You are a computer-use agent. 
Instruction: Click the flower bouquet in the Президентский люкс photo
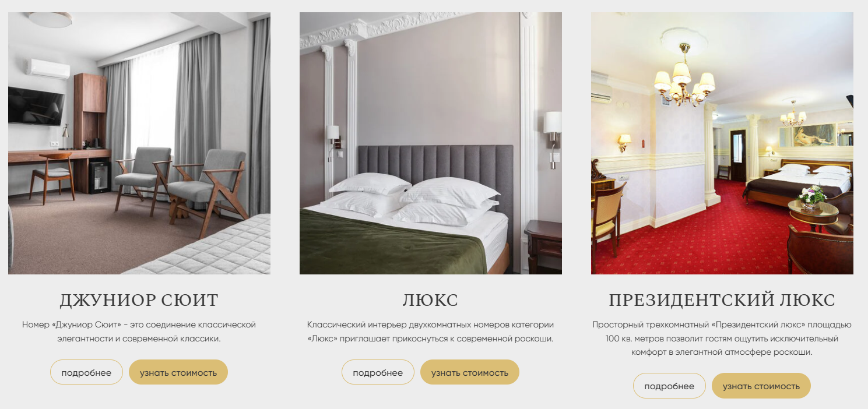[x=812, y=196]
